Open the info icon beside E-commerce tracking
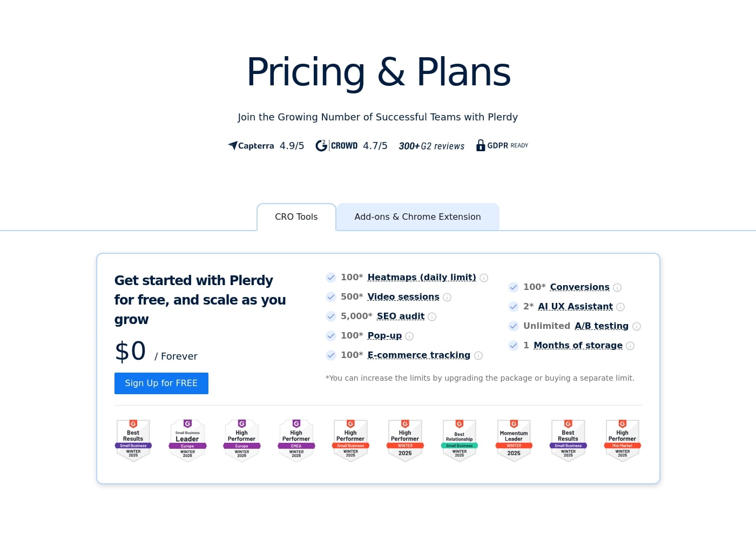This screenshot has height=540, width=756. point(478,355)
